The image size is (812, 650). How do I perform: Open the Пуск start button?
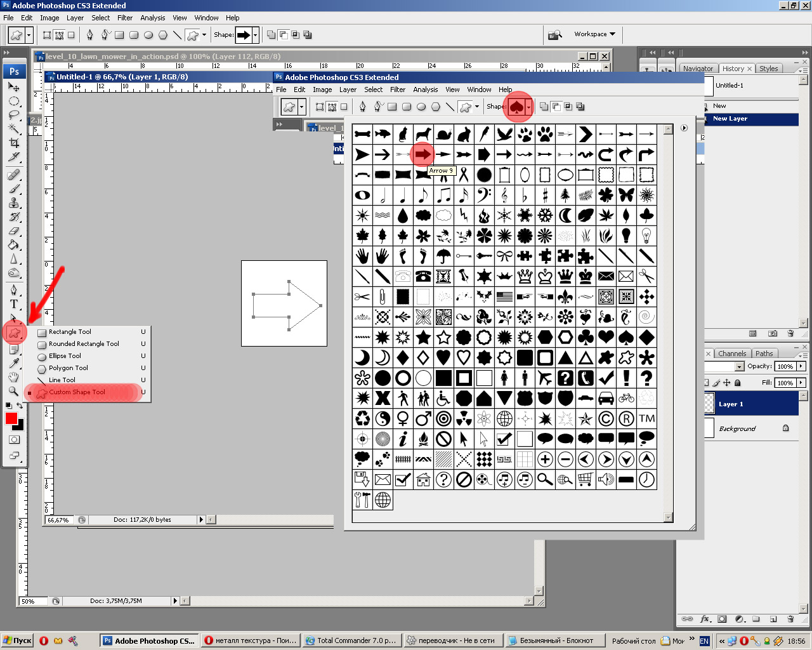pyautogui.click(x=17, y=640)
